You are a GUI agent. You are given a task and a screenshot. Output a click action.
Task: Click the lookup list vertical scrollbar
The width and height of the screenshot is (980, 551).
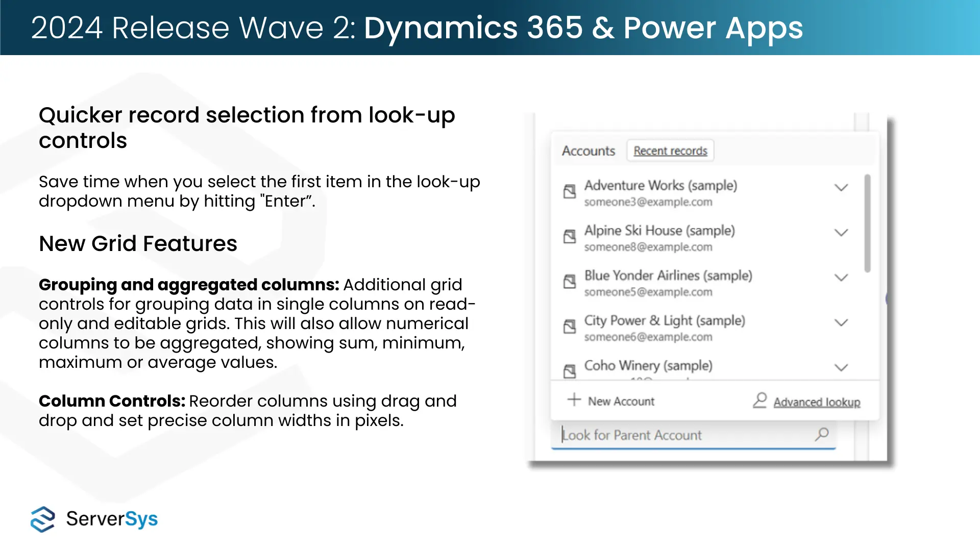click(x=867, y=223)
